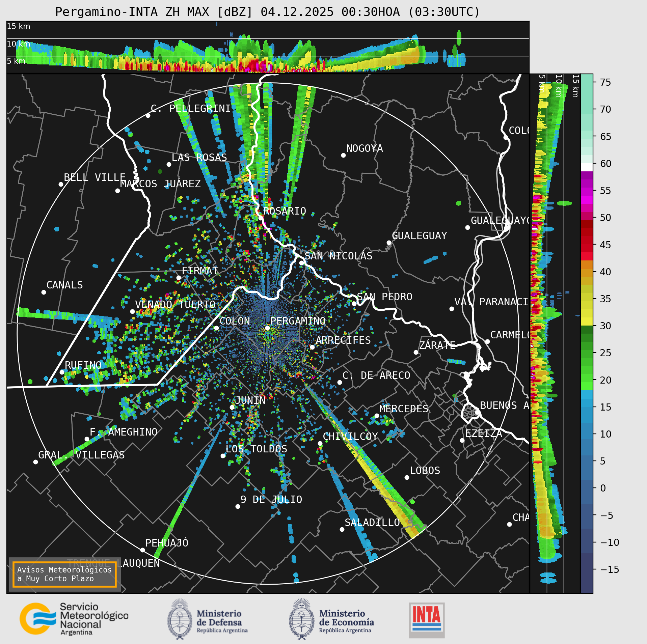647x644 pixels.
Task: Click the EZEIZA city label
Action: 484,433
